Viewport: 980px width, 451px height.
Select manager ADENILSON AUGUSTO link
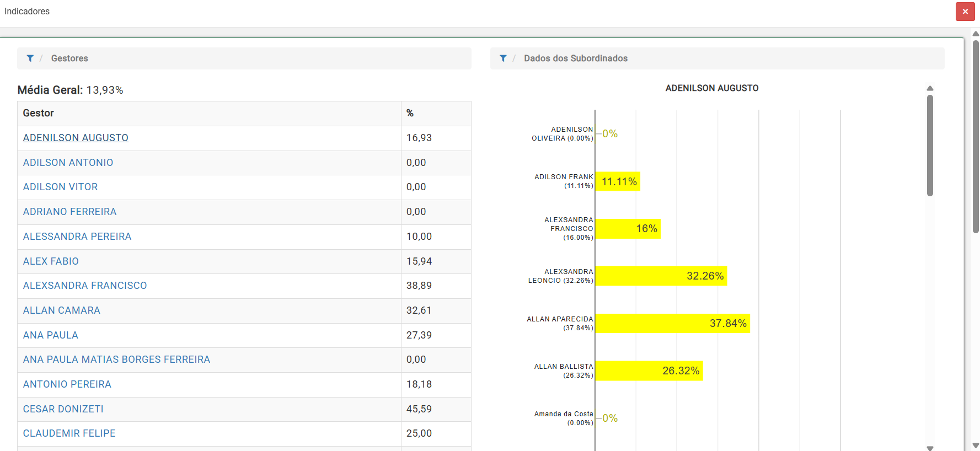click(76, 138)
